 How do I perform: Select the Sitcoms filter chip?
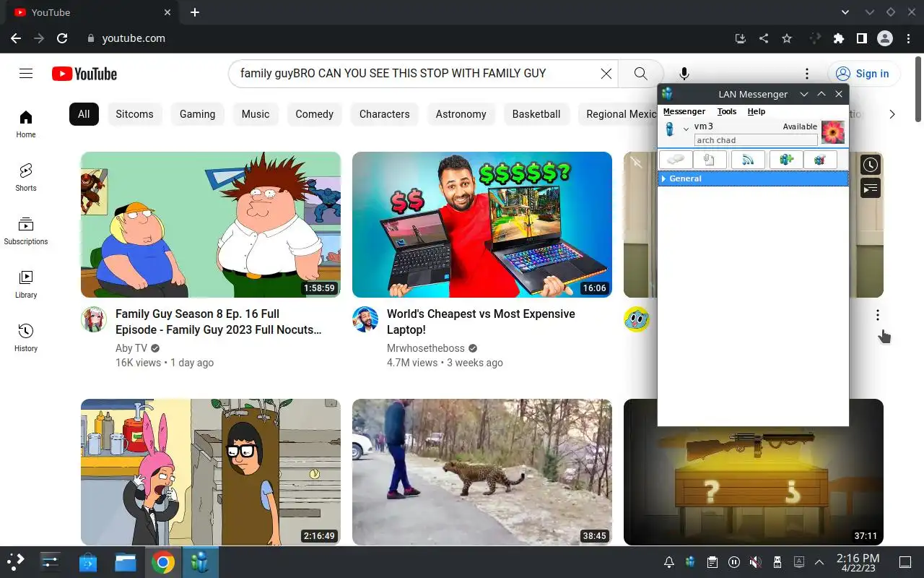click(x=135, y=114)
